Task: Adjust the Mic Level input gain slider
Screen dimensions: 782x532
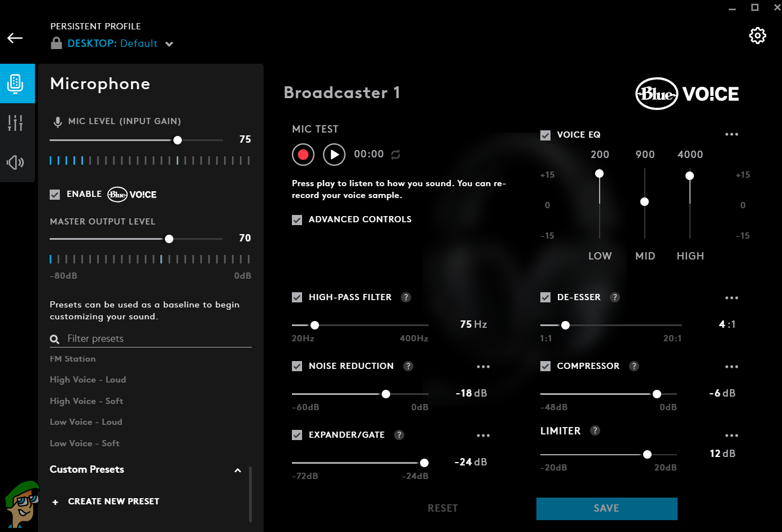Action: pyautogui.click(x=177, y=140)
